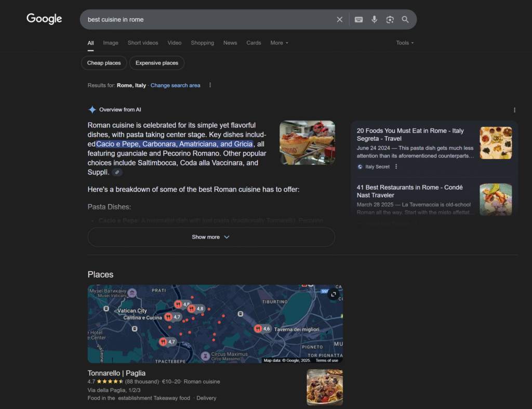This screenshot has width=532, height=409.
Task: Filter by Cheap places chip
Action: 104,63
